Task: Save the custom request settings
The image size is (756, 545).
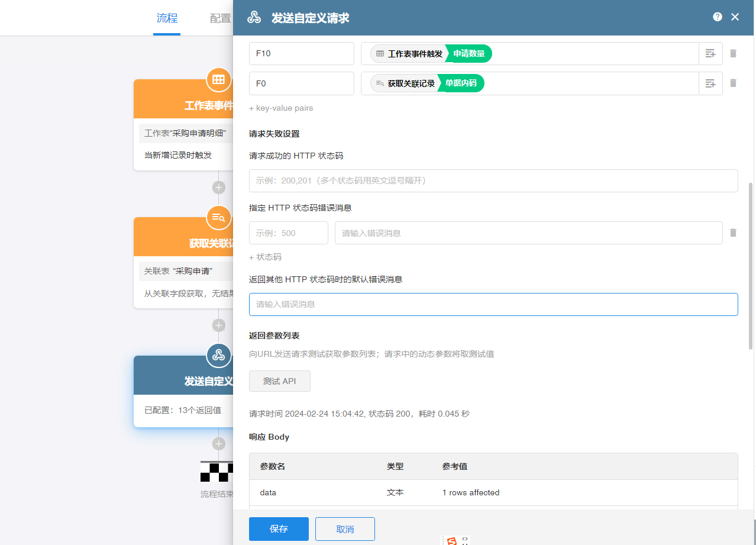Action: click(x=279, y=529)
